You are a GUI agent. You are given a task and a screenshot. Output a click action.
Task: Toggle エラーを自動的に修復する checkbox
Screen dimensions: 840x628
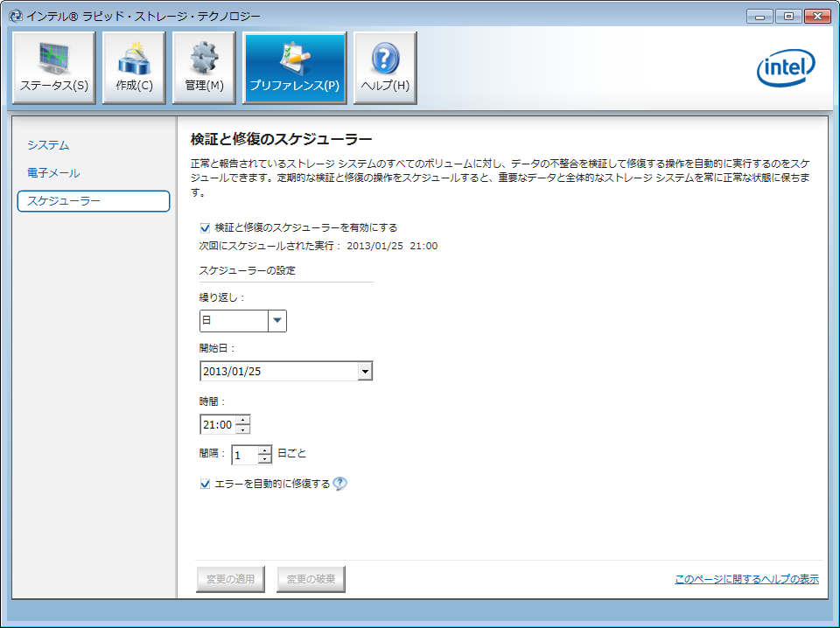pyautogui.click(x=205, y=484)
